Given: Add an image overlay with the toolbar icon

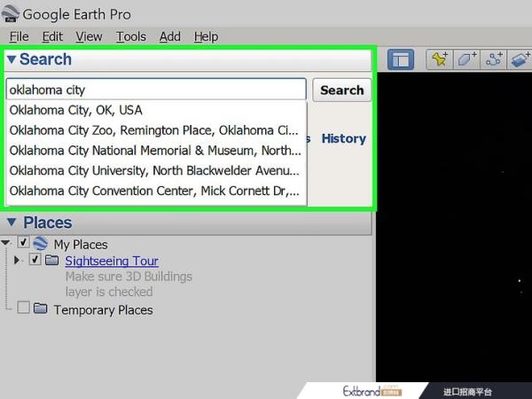Looking at the screenshot, I should (520, 59).
